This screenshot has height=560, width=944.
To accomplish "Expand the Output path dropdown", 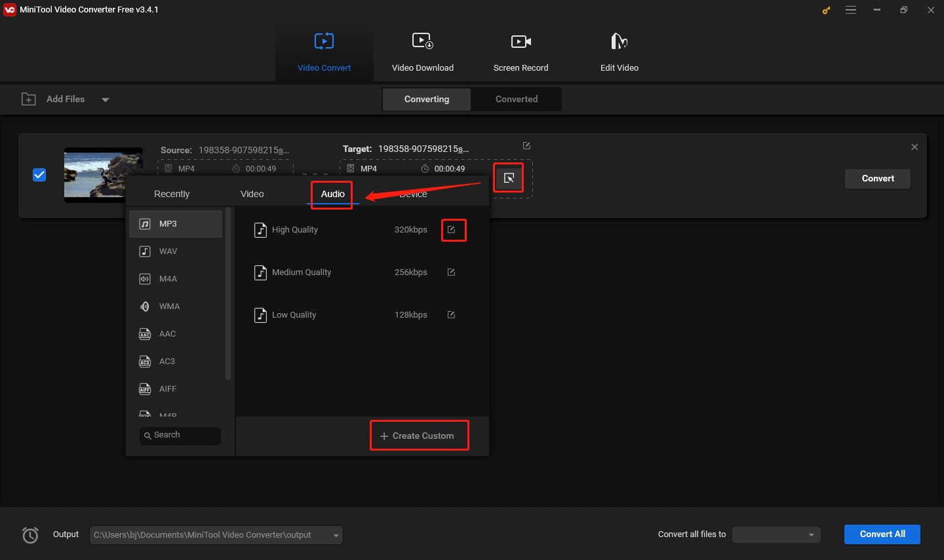I will (x=336, y=535).
